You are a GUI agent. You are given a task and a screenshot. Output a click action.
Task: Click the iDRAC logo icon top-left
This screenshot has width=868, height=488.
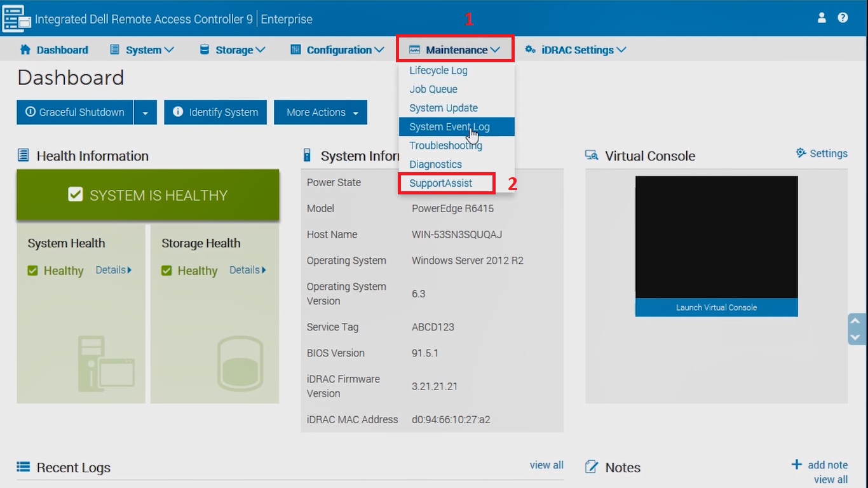coord(17,18)
